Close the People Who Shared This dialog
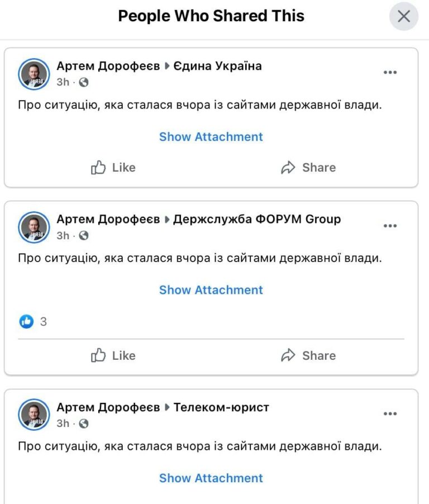The image size is (429, 504). (x=403, y=17)
